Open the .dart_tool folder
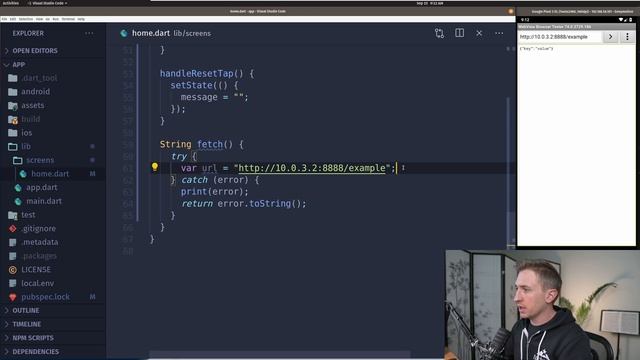 point(53,78)
